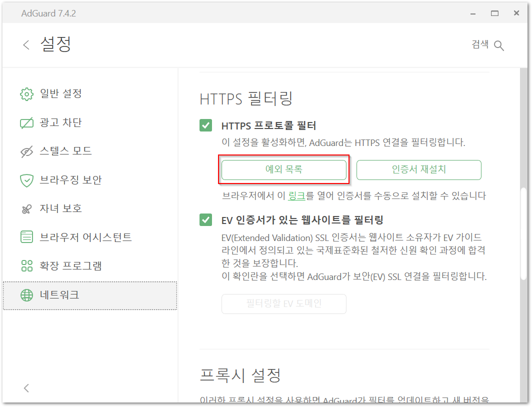This screenshot has width=532, height=407.
Task: Click the 인증서 재설치 button
Action: click(x=418, y=169)
